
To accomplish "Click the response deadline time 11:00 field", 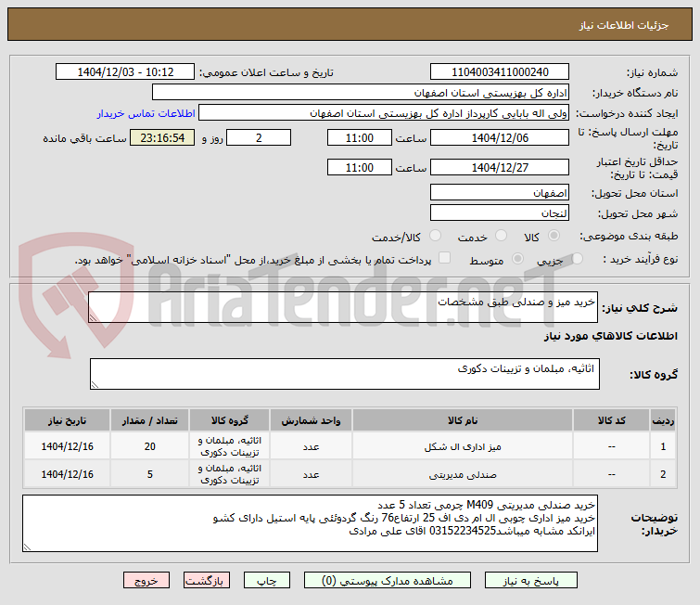I will coord(360,137).
